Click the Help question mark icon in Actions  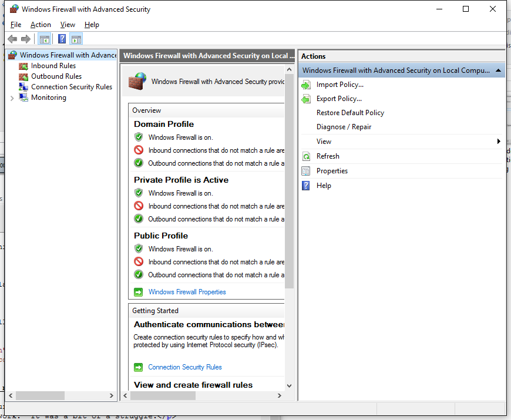[x=306, y=186]
